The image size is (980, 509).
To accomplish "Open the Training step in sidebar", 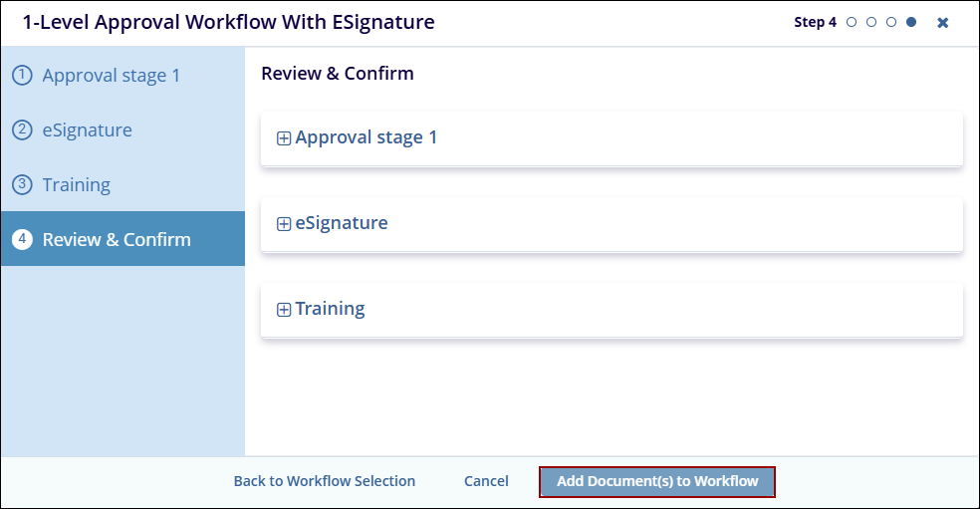I will (77, 185).
